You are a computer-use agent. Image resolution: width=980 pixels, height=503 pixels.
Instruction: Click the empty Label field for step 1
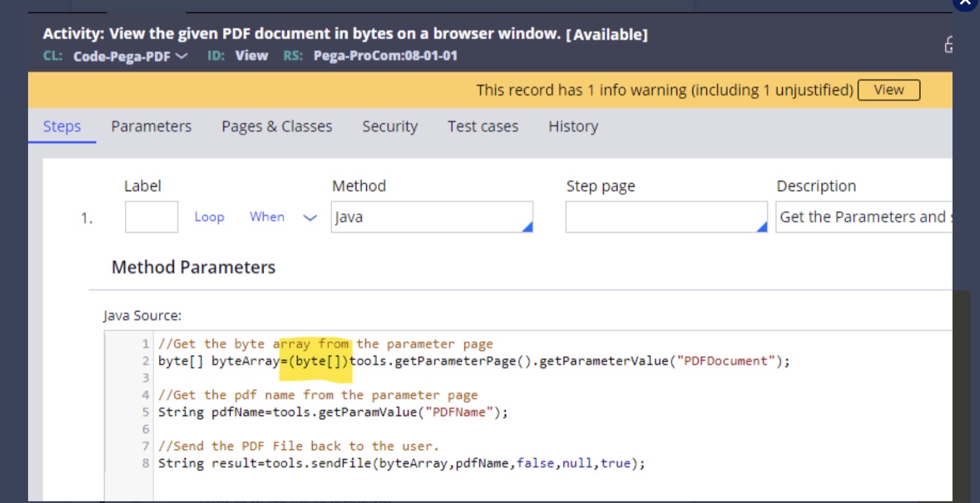pyautogui.click(x=151, y=217)
